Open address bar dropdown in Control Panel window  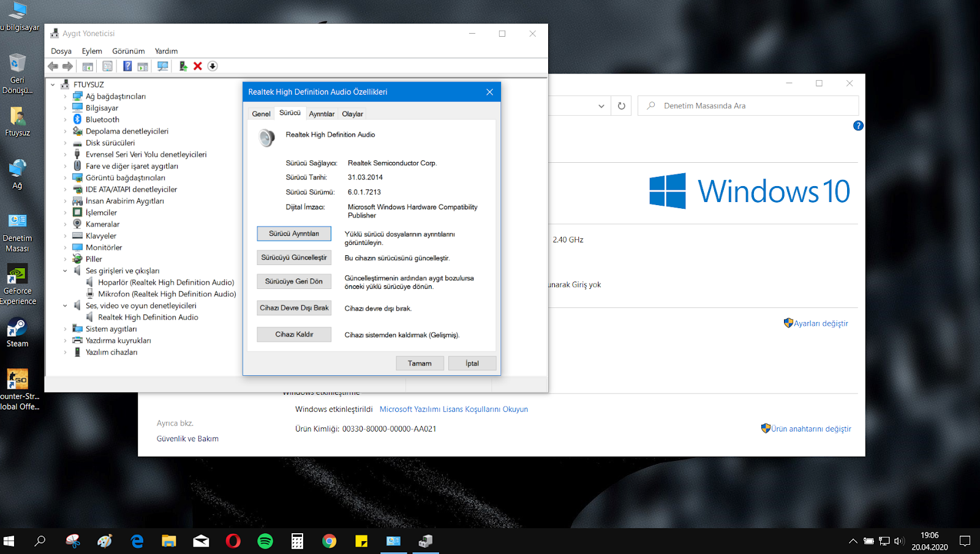(601, 106)
